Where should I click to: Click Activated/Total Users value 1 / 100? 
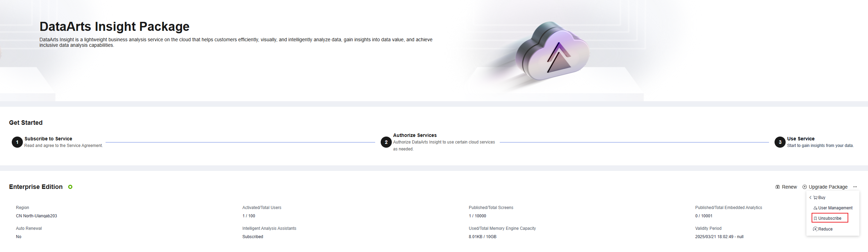pyautogui.click(x=249, y=216)
